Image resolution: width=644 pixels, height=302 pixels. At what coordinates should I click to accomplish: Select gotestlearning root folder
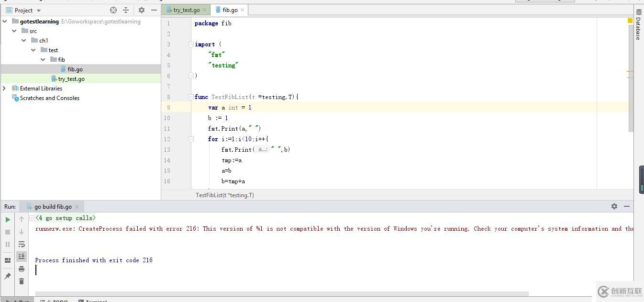[39, 22]
